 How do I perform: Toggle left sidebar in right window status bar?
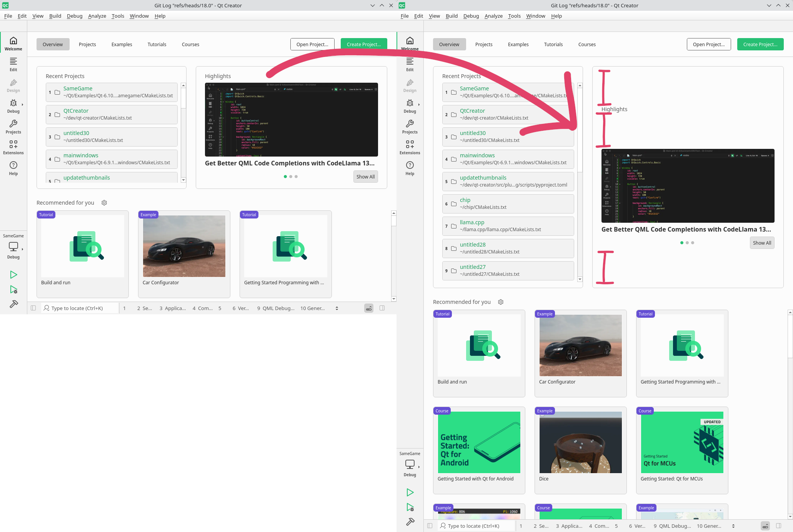tap(430, 526)
